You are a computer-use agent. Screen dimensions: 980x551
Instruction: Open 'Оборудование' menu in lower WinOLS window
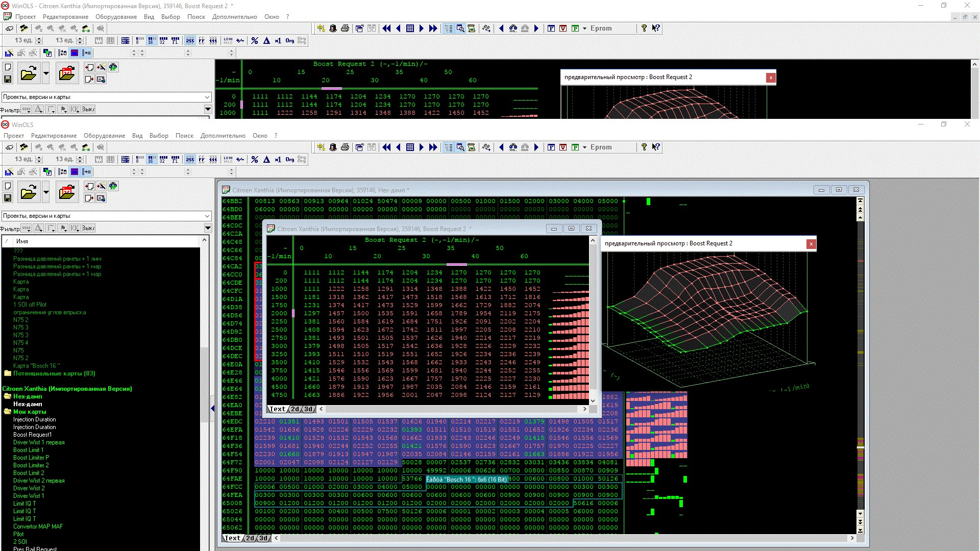[104, 136]
